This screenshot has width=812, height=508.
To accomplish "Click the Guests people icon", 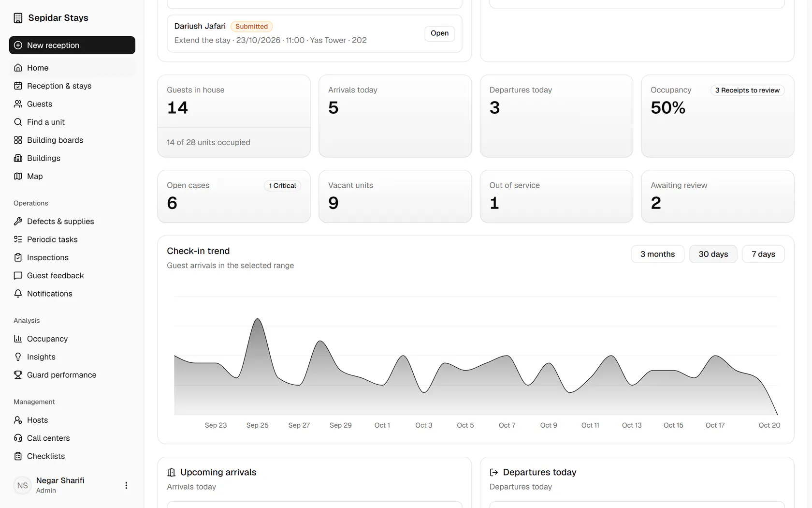I will click(x=18, y=104).
